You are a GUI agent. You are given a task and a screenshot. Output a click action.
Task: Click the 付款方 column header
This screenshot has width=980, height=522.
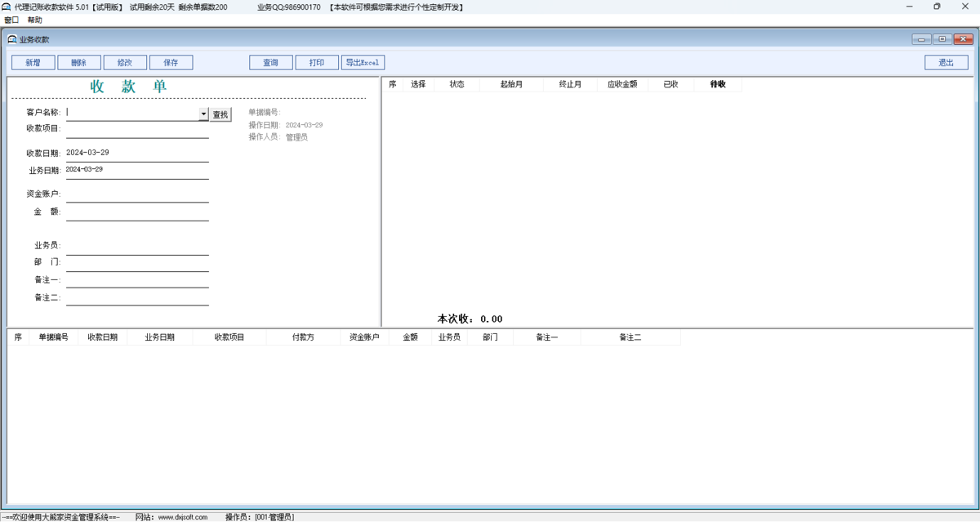(x=303, y=337)
